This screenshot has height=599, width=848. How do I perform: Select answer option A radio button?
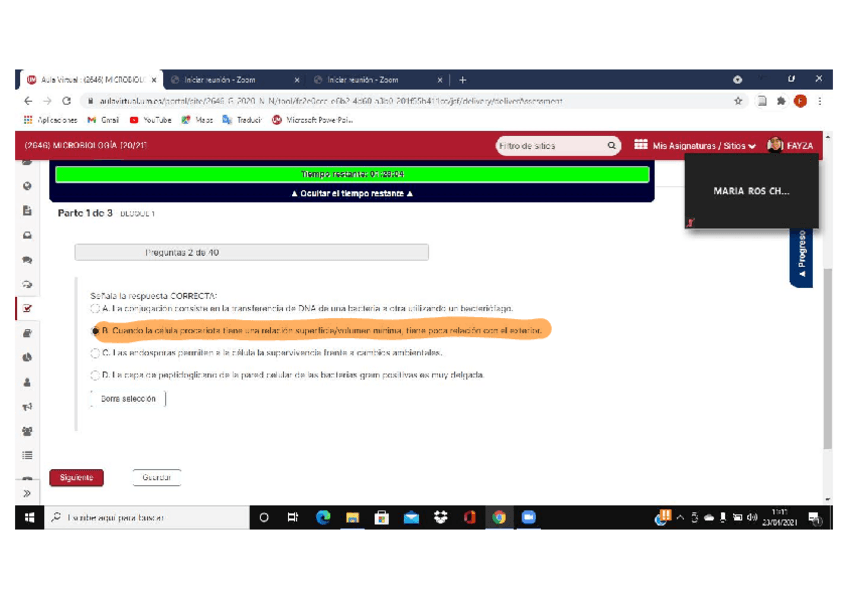pos(95,309)
